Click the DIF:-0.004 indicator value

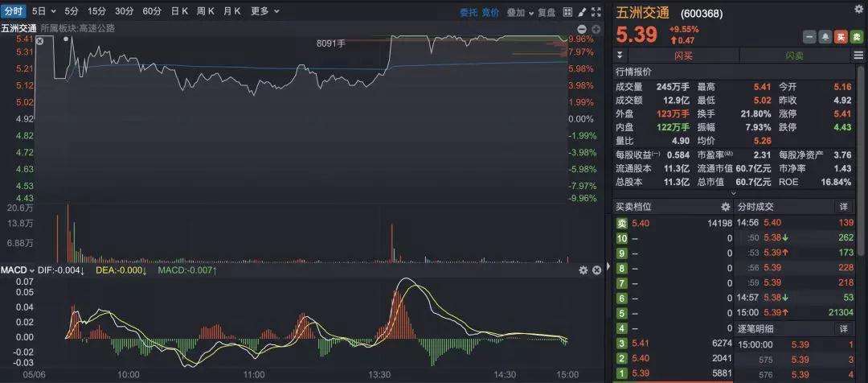[x=61, y=270]
